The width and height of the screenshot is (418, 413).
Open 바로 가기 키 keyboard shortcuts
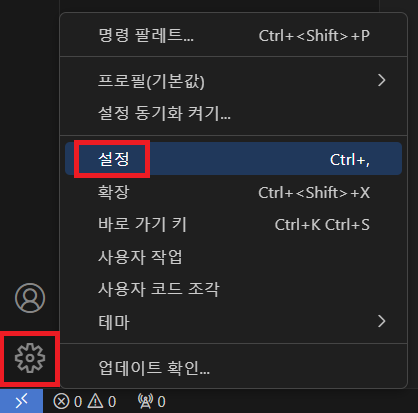(233, 224)
